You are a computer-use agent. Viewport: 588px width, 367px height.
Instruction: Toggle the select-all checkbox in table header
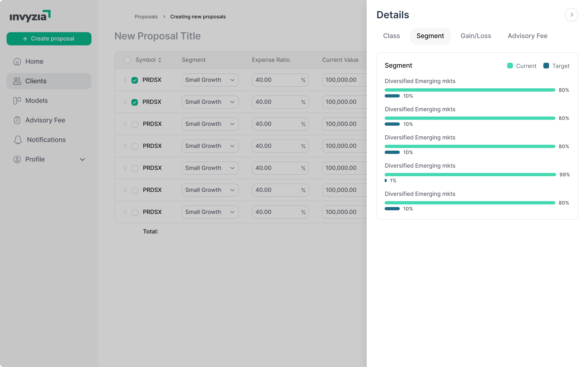coord(127,60)
